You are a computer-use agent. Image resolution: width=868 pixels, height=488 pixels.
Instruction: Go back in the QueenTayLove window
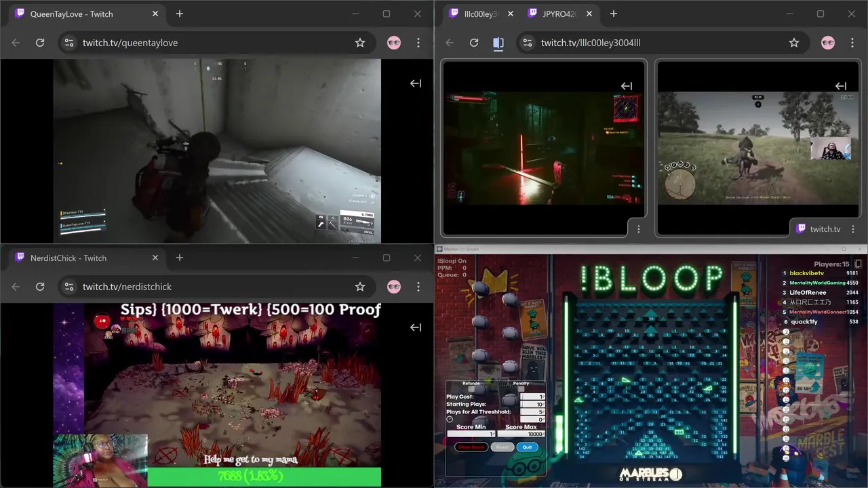pos(16,43)
